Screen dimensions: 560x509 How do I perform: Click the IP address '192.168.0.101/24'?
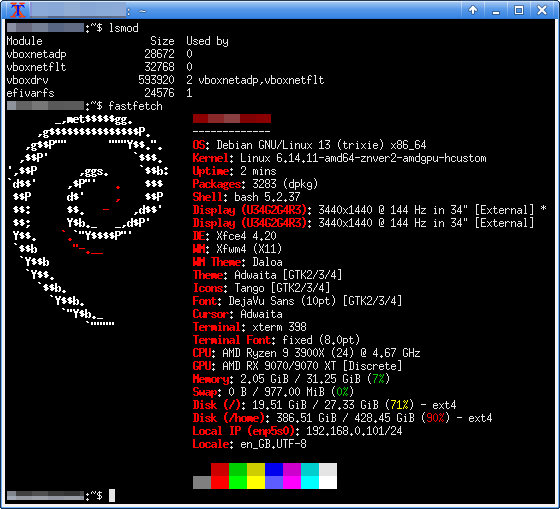click(354, 431)
